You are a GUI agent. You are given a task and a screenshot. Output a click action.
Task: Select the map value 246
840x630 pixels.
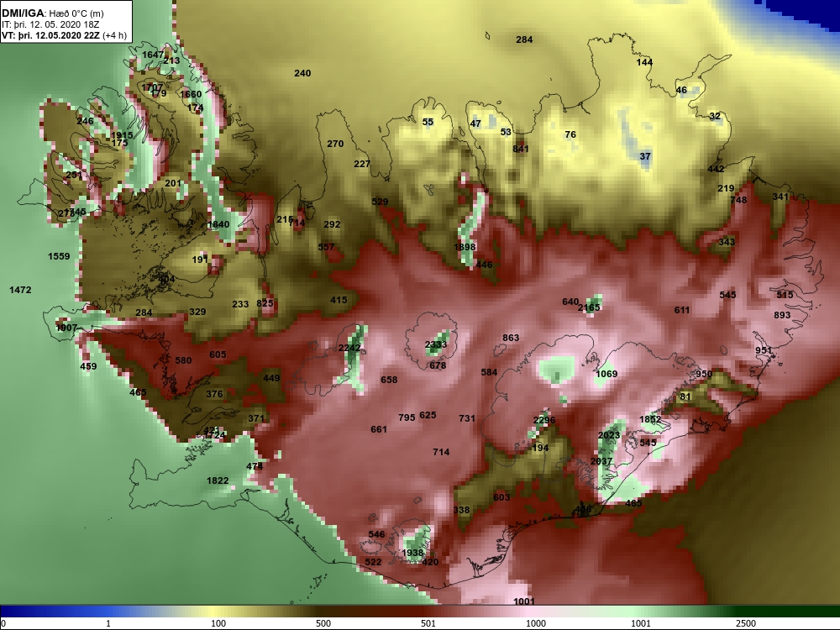tap(85, 120)
